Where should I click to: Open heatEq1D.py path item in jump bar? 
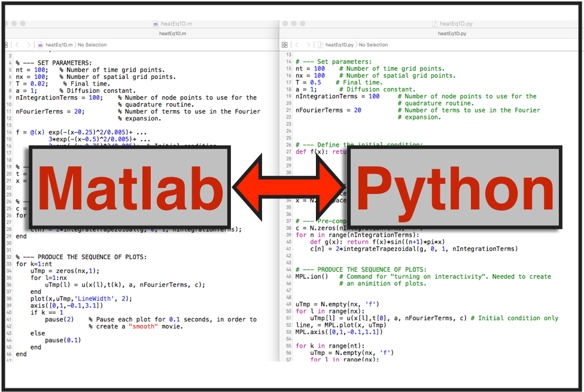coord(339,45)
